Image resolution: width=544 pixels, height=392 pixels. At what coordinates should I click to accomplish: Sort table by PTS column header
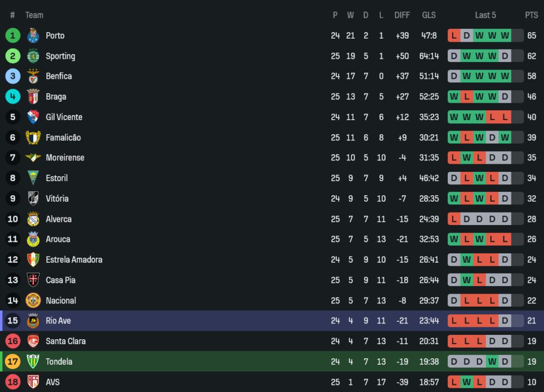click(531, 15)
